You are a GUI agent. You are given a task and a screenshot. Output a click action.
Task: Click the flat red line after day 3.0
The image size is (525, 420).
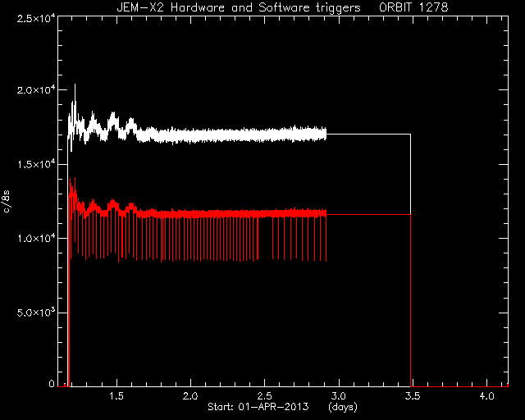[x=368, y=214]
